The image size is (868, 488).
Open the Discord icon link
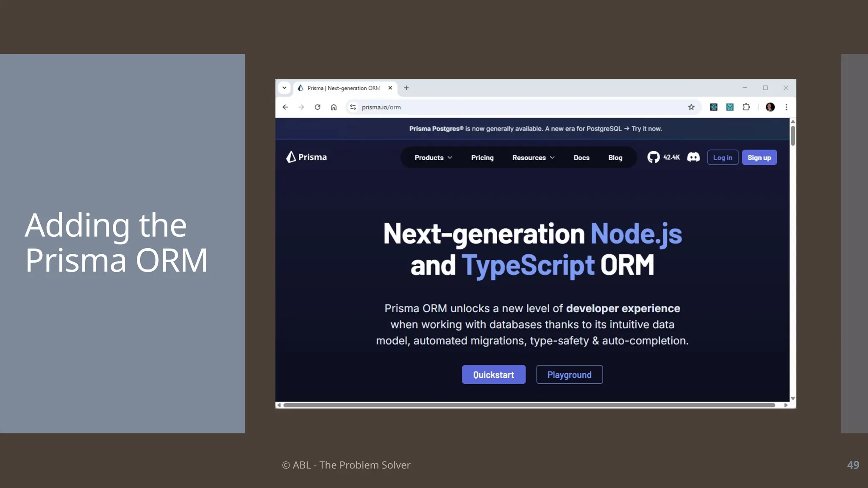coord(693,157)
